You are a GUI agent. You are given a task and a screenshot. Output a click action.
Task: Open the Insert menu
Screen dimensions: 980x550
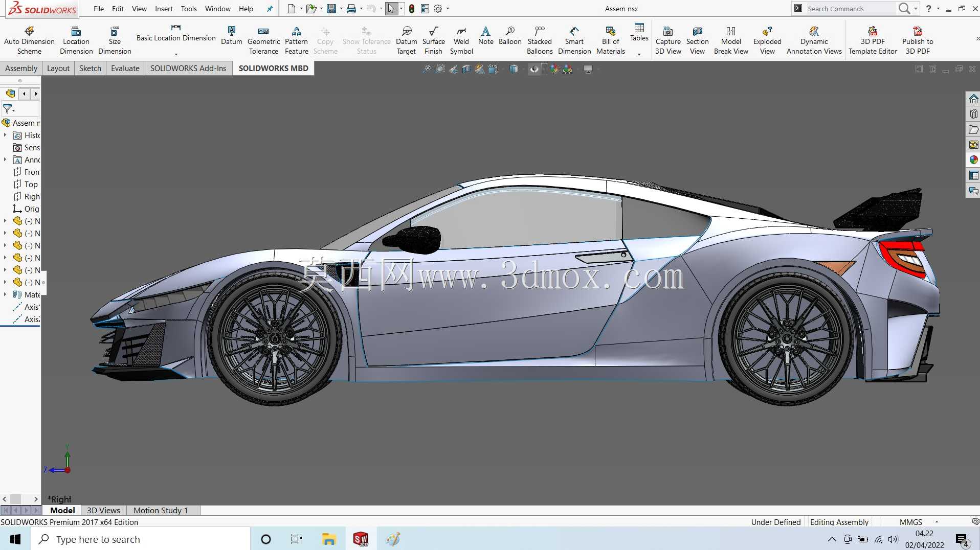(164, 9)
